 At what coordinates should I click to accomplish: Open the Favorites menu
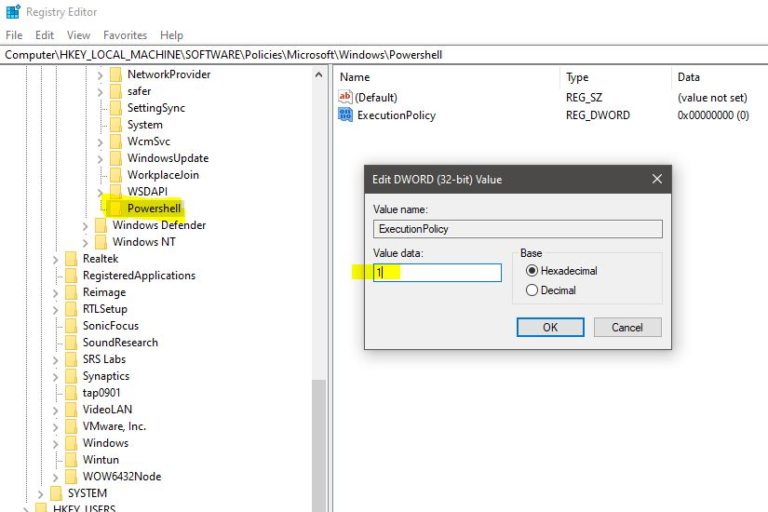pyautogui.click(x=125, y=35)
